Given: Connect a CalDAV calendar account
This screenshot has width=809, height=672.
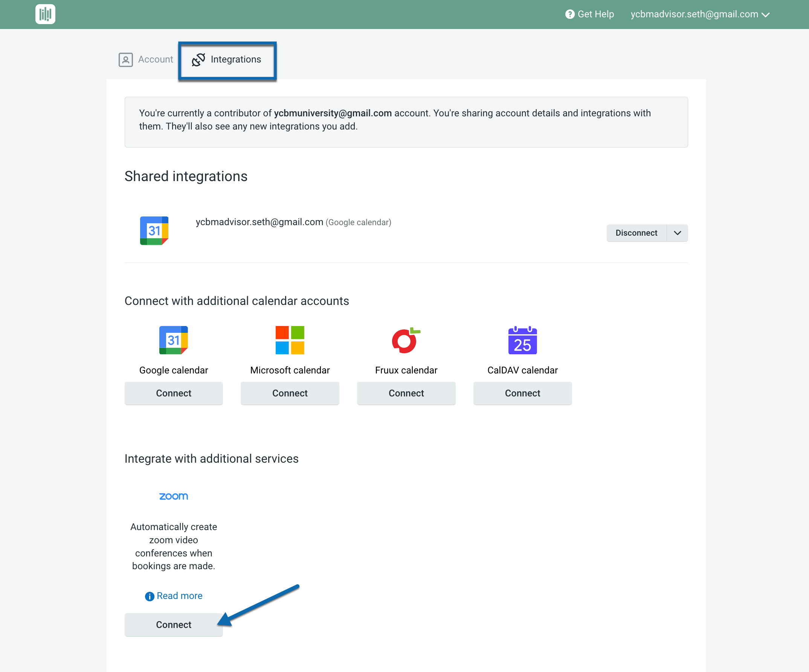Looking at the screenshot, I should [x=522, y=393].
